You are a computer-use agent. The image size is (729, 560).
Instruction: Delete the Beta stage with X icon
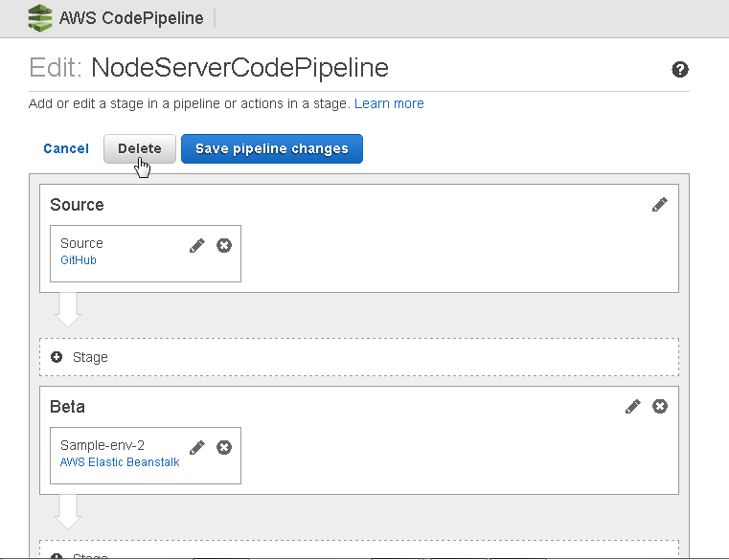[x=660, y=406]
